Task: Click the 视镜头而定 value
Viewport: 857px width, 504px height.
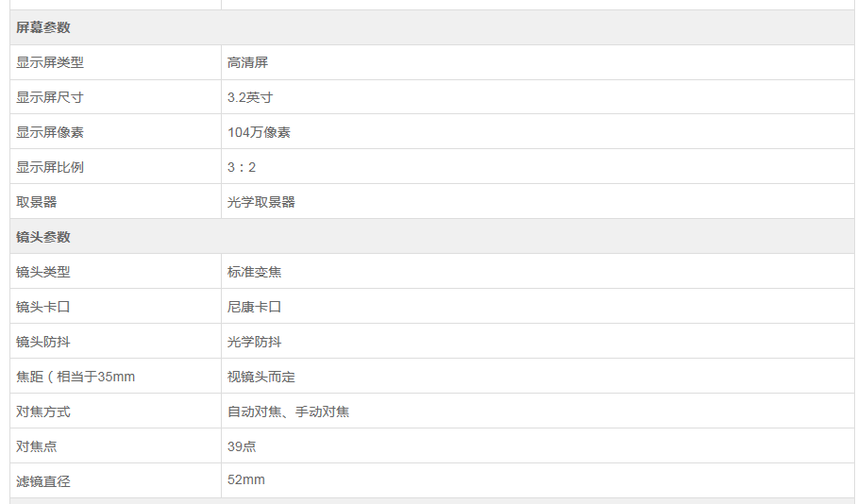Action: 261,377
